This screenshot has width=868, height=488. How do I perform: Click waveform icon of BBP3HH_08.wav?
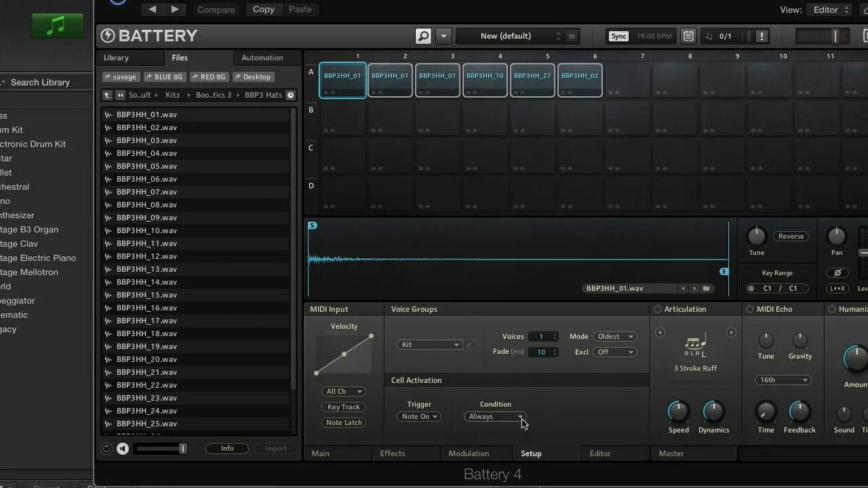pyautogui.click(x=108, y=205)
